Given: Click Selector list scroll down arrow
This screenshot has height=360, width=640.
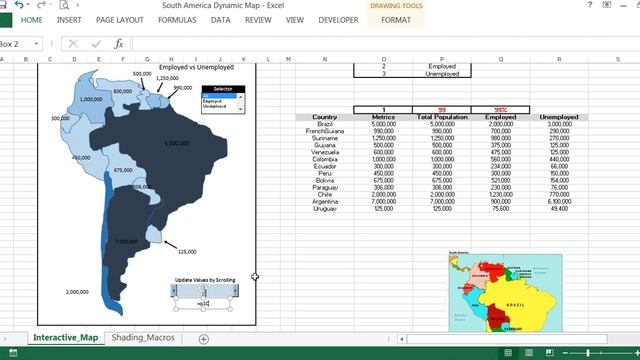Looking at the screenshot, I should tap(240, 109).
